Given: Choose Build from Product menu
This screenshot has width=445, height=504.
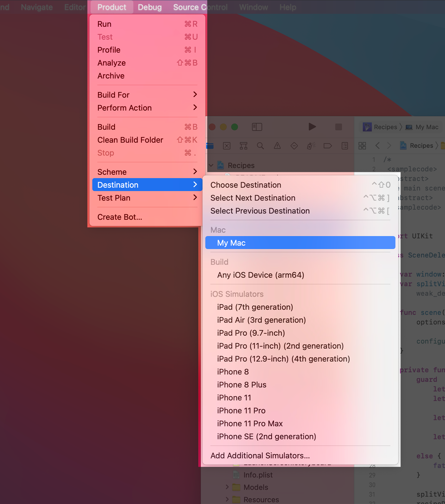Looking at the screenshot, I should point(147,127).
